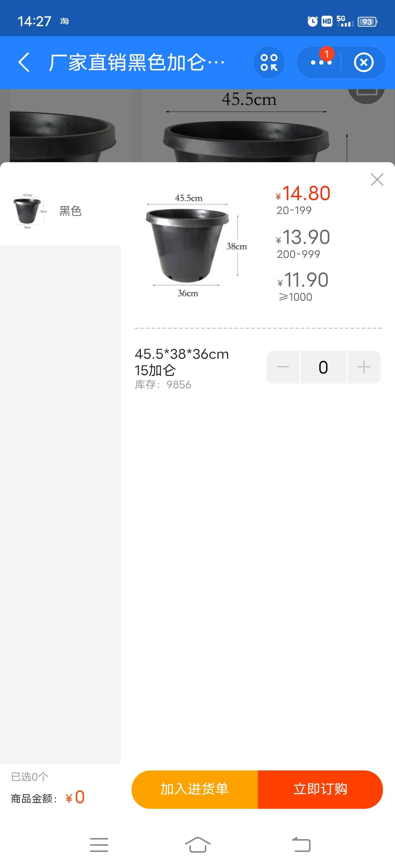Open Android recent apps menu icon
Screen dimensions: 395x868
pyautogui.click(x=99, y=845)
